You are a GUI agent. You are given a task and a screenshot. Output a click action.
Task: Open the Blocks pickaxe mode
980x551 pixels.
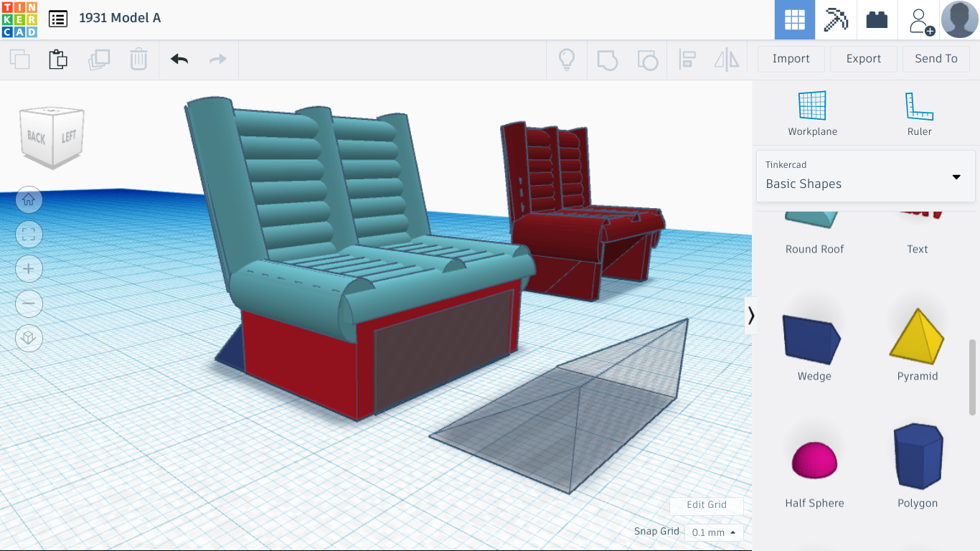click(x=836, y=19)
